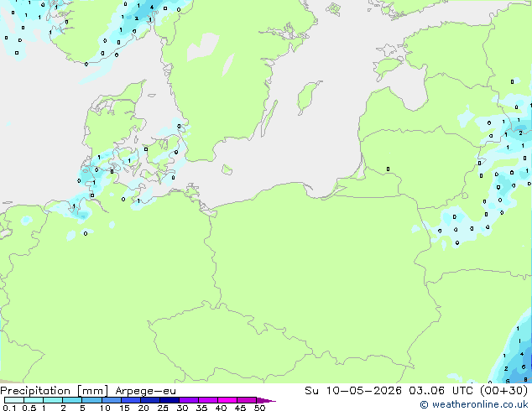Click the 0.1–0.5 mm legend swatch
The height and width of the screenshot is (411, 532).
pos(14,400)
